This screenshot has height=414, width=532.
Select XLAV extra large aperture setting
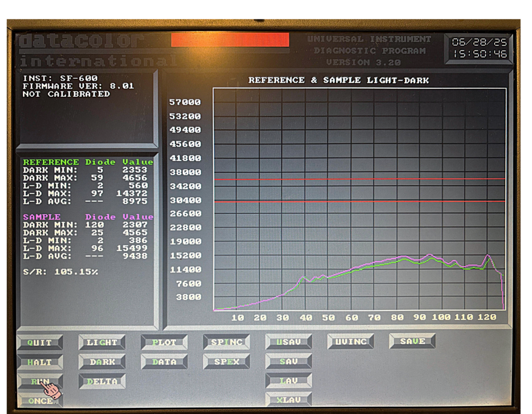click(288, 400)
